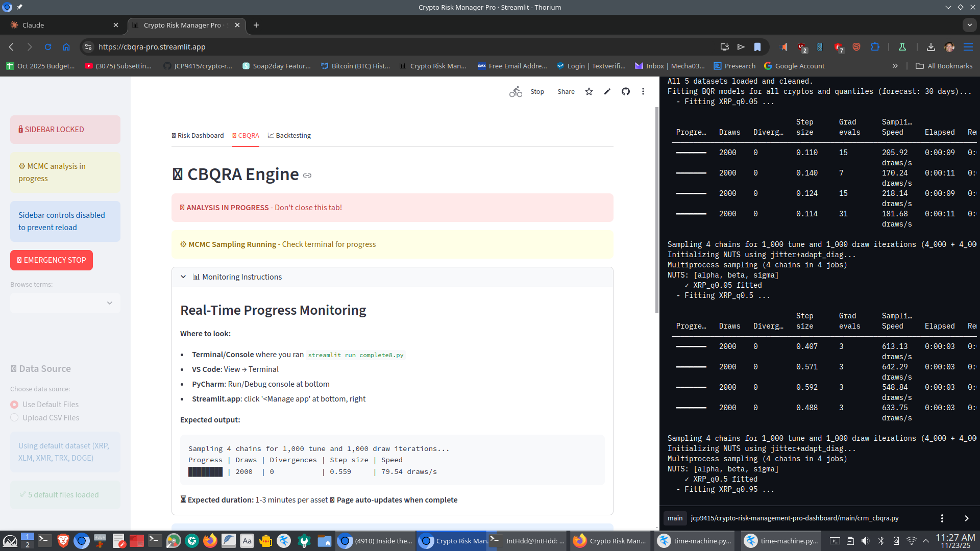
Task: Select Upload CSV Files radio option
Action: [x=14, y=418]
